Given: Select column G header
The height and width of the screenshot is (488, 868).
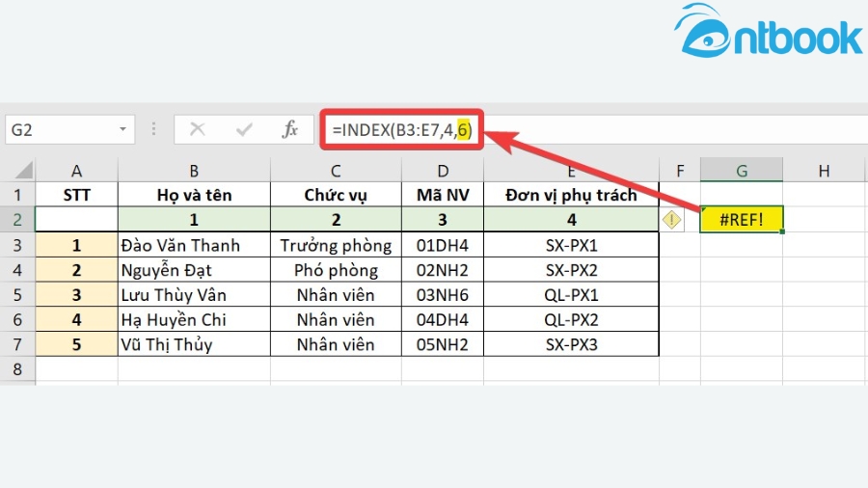Looking at the screenshot, I should click(742, 171).
